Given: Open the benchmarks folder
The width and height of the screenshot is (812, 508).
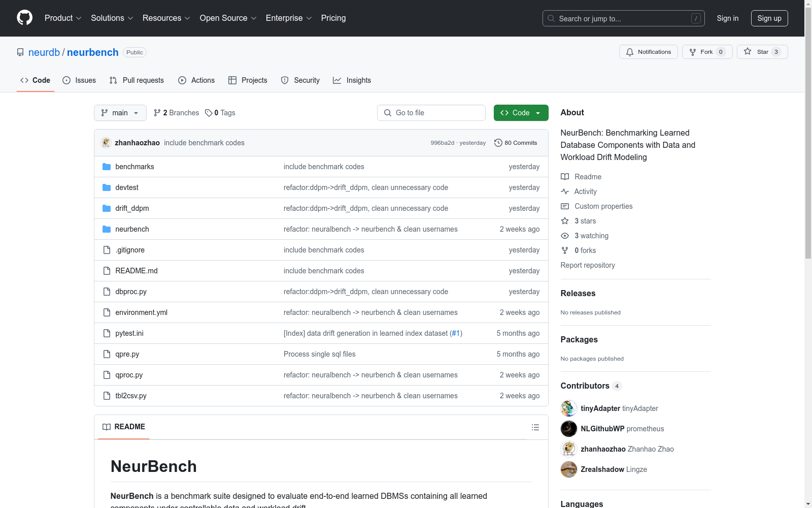Looking at the screenshot, I should tap(134, 167).
